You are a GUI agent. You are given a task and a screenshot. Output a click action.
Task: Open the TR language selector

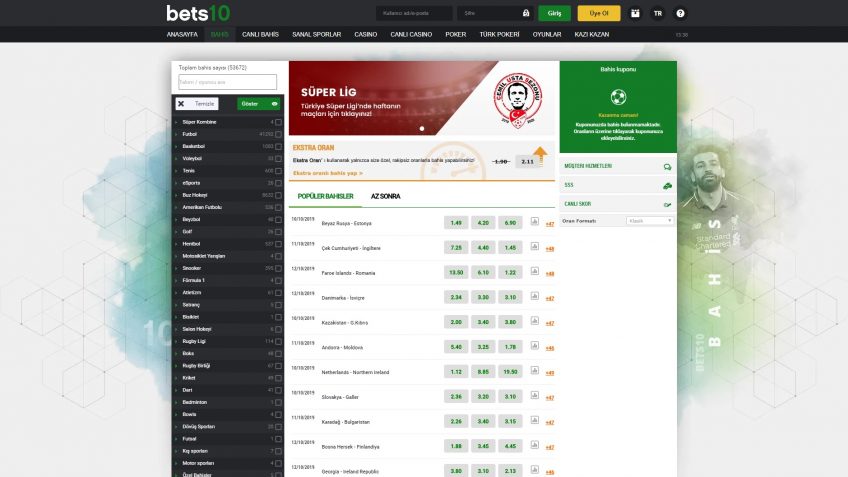coord(658,13)
